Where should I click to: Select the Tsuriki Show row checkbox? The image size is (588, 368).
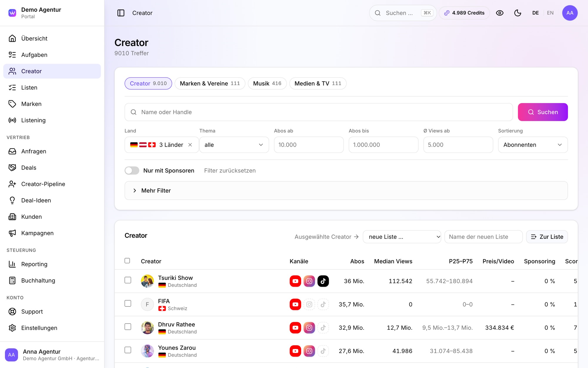128,280
